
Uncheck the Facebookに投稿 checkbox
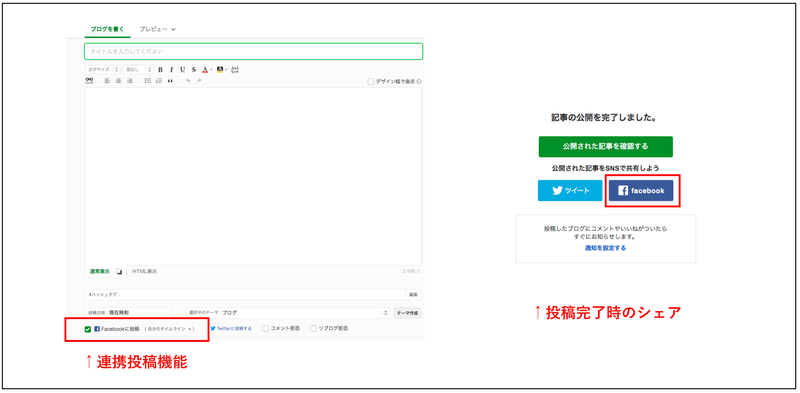(x=88, y=329)
